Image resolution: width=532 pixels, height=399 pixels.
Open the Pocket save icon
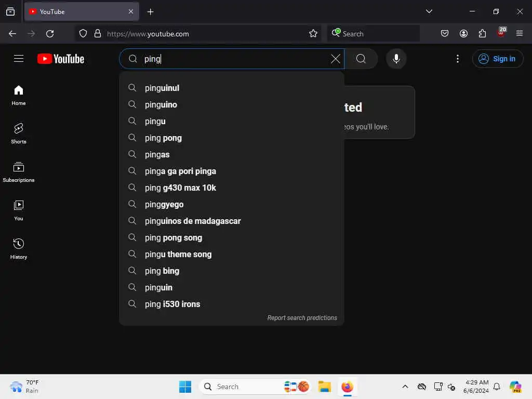[445, 34]
